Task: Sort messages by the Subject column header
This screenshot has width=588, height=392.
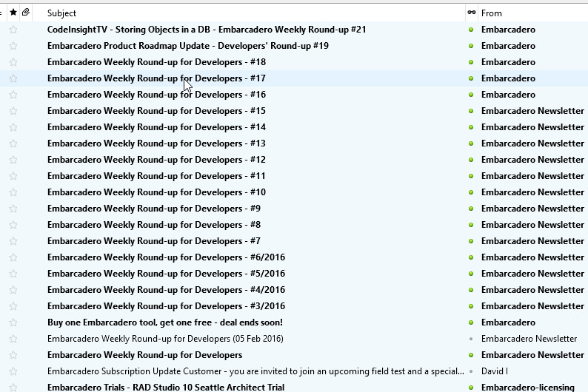Action: click(x=61, y=13)
